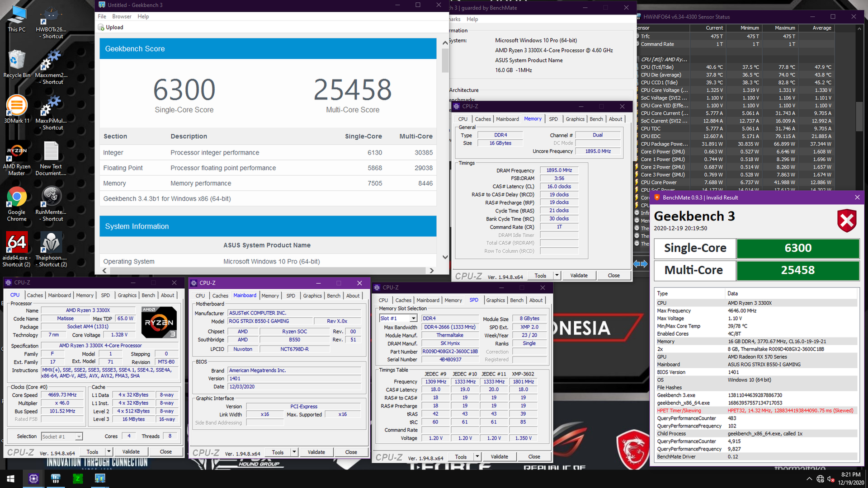Open volume tray icon
Screen dimensions: 868x488
coord(830,479)
